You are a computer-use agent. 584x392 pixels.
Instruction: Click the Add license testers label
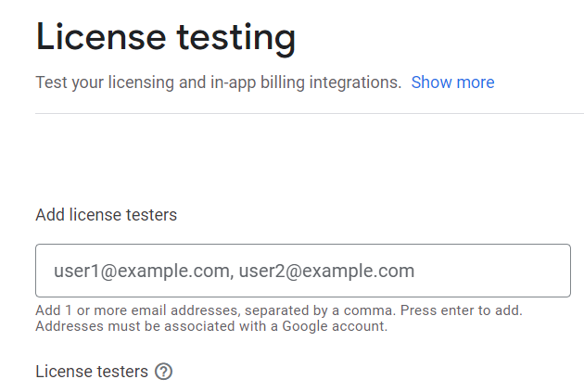pos(107,215)
